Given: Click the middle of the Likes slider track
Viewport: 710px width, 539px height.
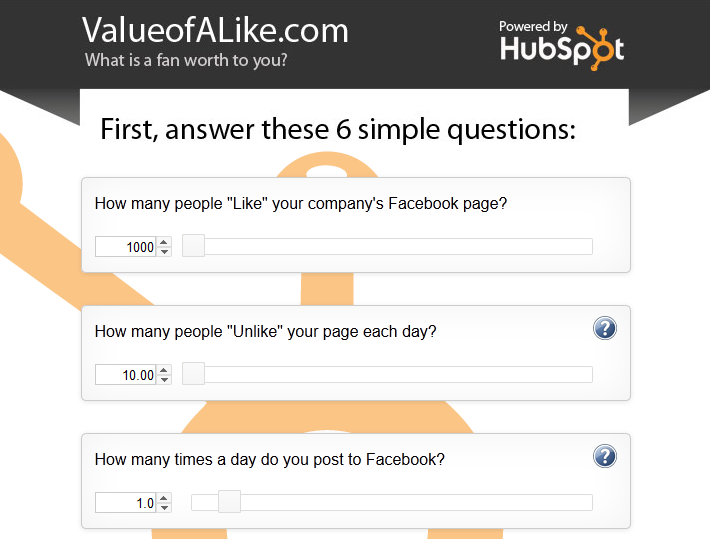Looking at the screenshot, I should click(x=387, y=246).
